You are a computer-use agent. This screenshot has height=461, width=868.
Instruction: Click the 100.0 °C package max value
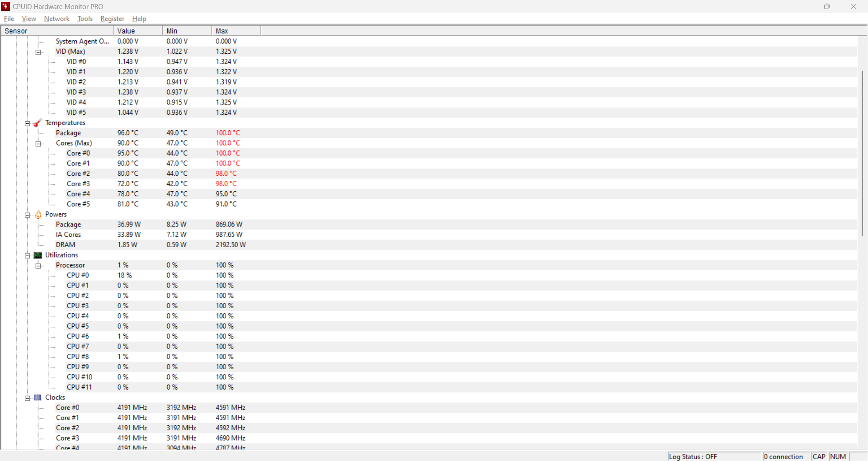point(228,133)
